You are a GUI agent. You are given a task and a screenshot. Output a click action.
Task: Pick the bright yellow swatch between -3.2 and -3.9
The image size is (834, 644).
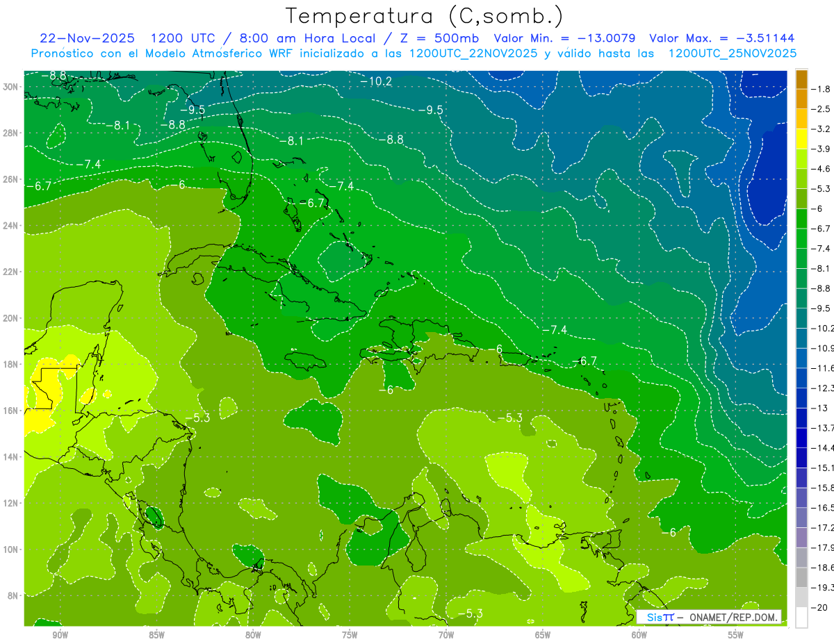(801, 139)
